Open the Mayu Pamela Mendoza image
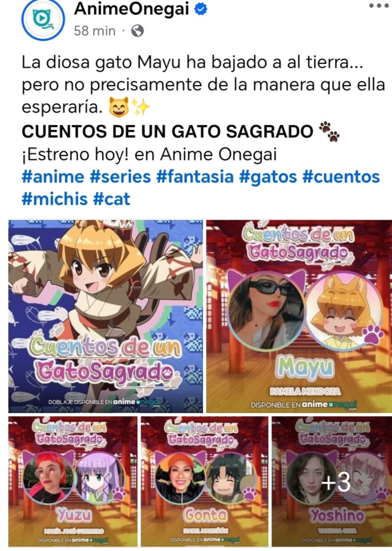The width and height of the screenshot is (392, 551). click(x=299, y=316)
